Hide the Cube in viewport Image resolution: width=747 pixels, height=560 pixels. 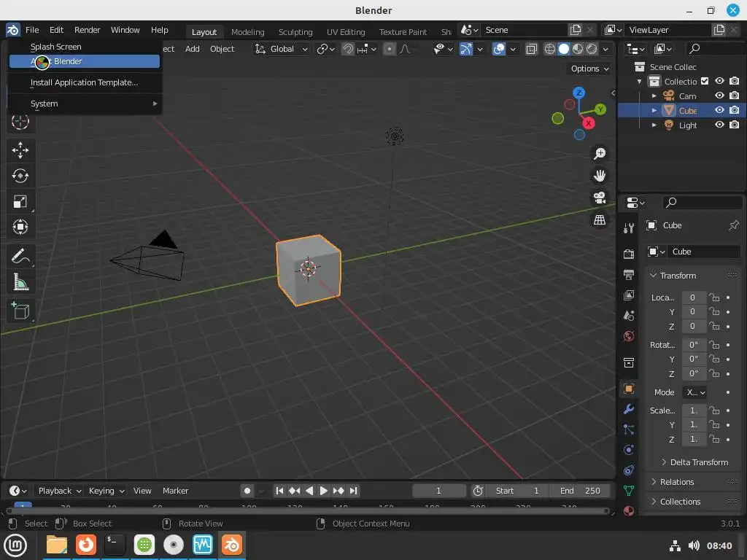tap(719, 110)
